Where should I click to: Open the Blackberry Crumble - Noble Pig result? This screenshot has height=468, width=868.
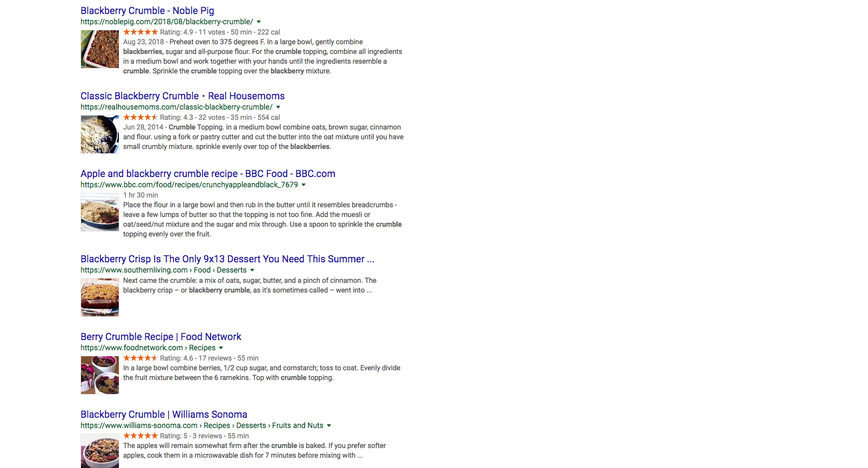click(x=147, y=11)
